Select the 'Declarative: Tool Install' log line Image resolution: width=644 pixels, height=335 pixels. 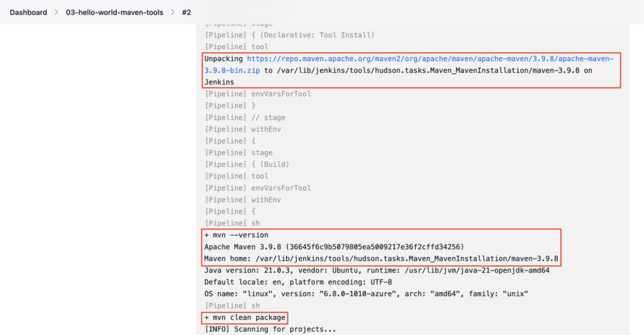pos(289,35)
